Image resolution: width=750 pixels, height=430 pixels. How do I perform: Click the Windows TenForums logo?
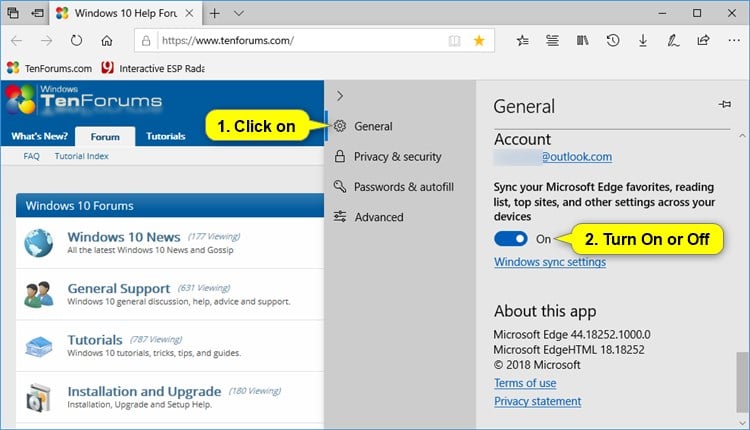(x=84, y=100)
